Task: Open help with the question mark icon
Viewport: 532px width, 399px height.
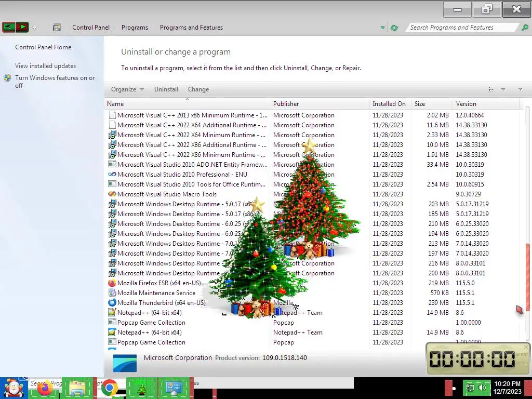Action: coord(520,89)
